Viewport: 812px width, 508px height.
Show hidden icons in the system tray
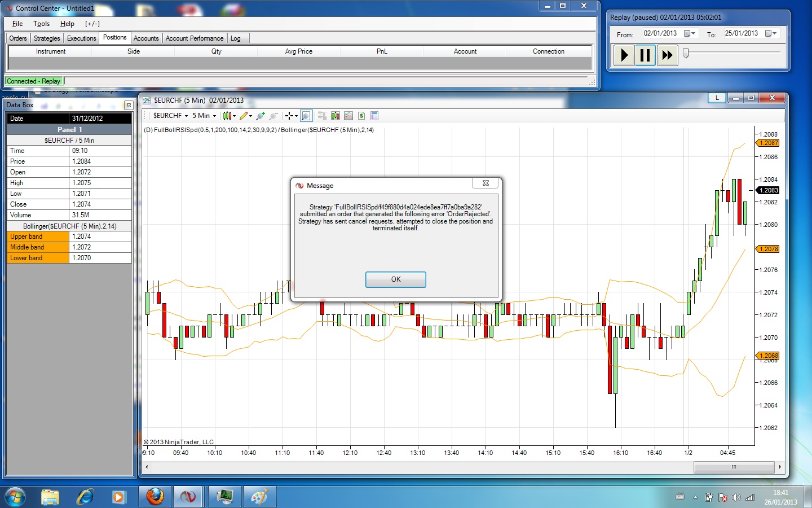point(695,497)
